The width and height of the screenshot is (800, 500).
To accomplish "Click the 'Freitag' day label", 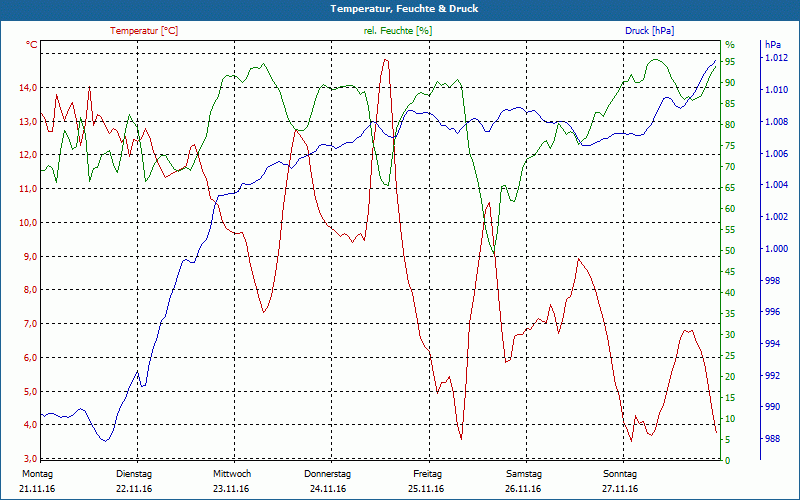I will click(x=428, y=474).
